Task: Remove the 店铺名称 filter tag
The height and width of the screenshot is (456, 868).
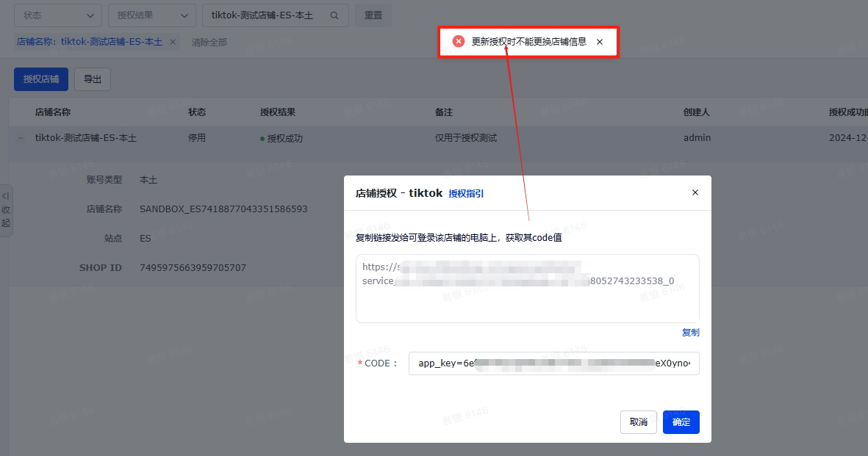Action: (173, 42)
